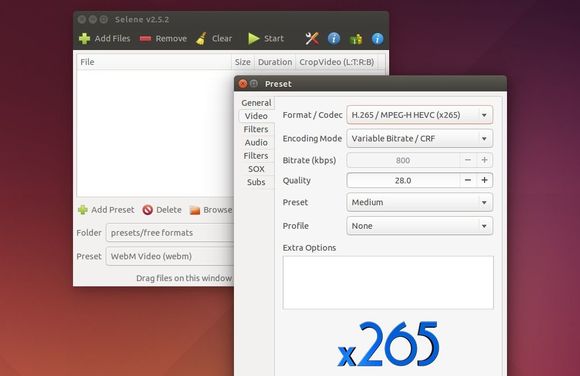This screenshot has width=580, height=376.
Task: Open the Filters tab below Video
Action: tap(256, 130)
